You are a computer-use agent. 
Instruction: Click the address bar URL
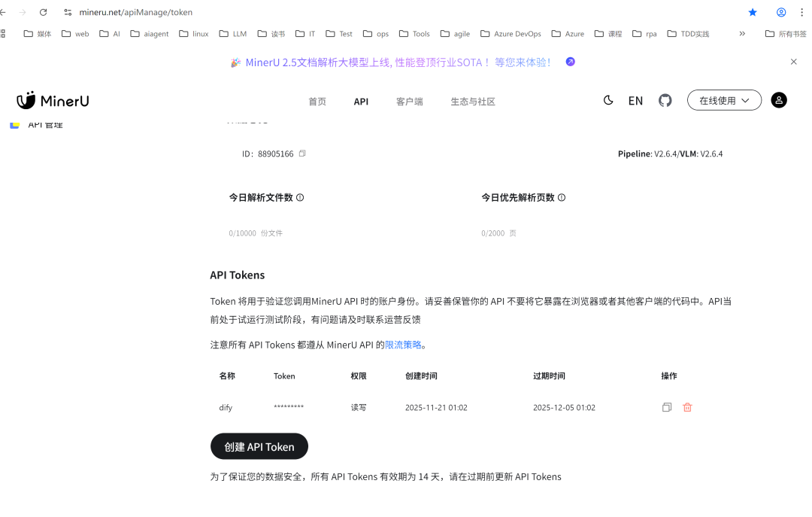tap(135, 12)
